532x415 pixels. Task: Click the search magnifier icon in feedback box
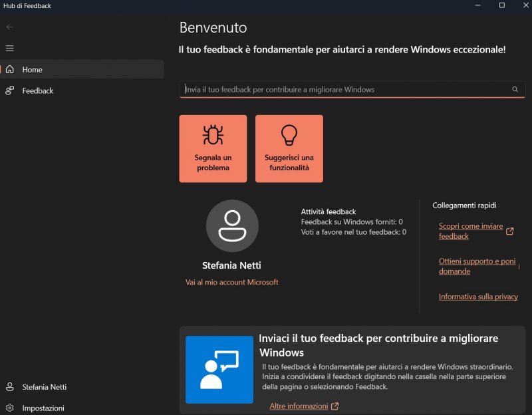(515, 89)
